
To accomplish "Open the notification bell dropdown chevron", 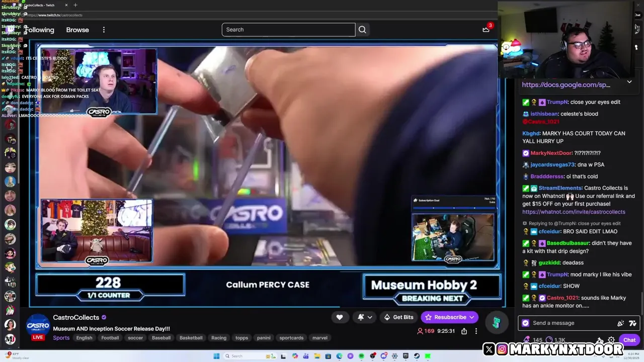I will pos(370,317).
